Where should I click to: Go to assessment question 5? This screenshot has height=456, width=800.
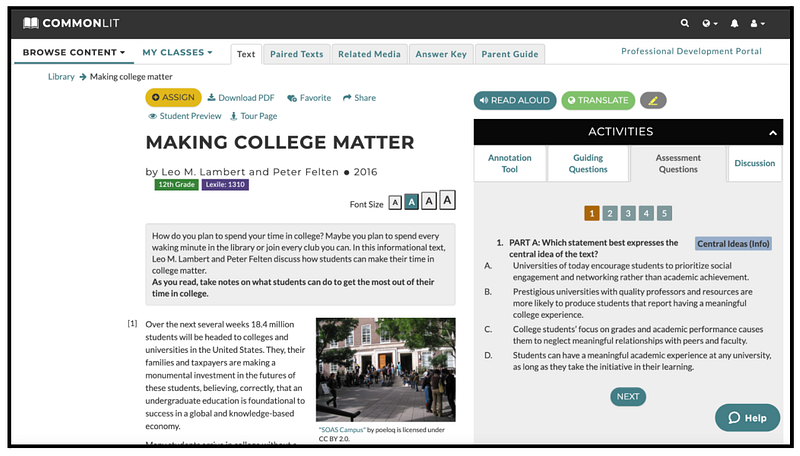[x=664, y=213]
